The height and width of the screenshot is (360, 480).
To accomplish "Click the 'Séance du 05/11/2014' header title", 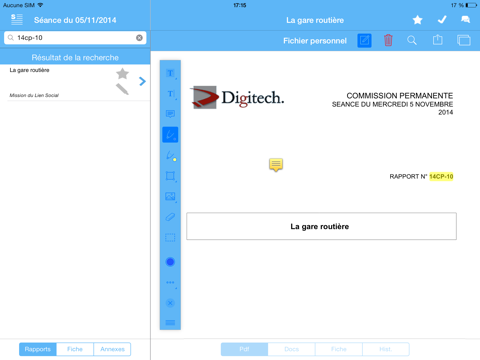I will click(75, 20).
